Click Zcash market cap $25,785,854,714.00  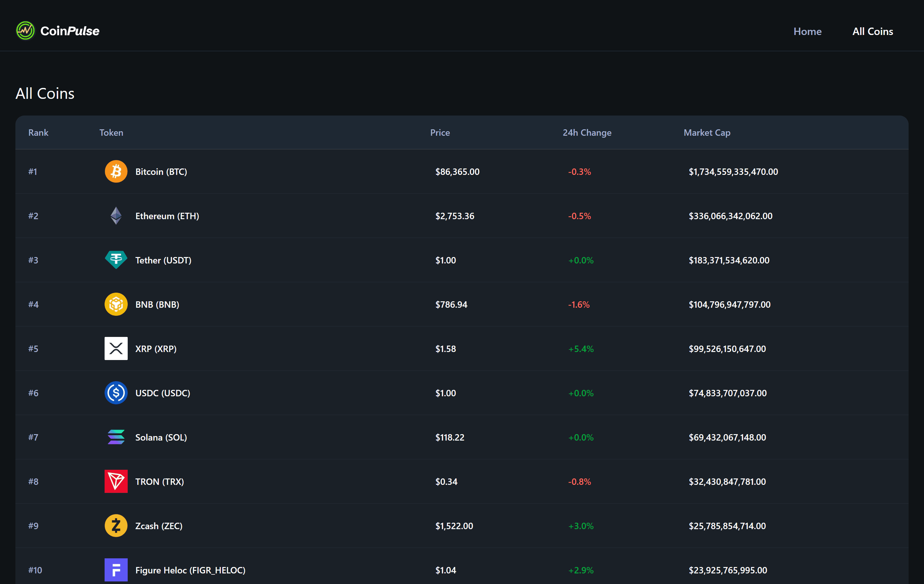coord(727,526)
